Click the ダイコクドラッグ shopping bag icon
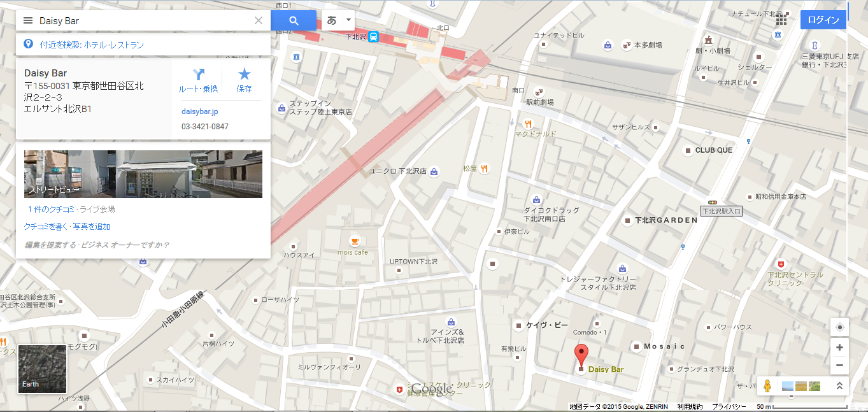 (x=536, y=199)
